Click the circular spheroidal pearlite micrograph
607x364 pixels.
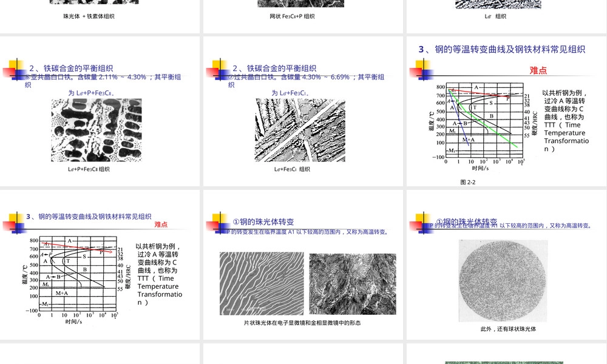503,280
